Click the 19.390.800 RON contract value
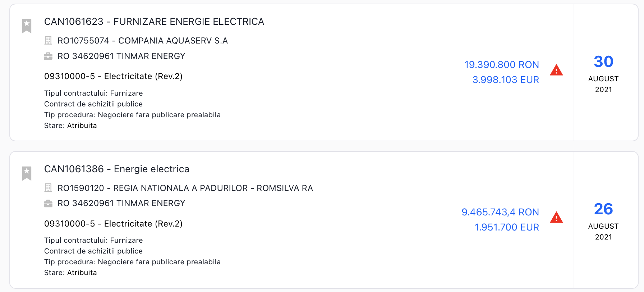The image size is (644, 292). pos(501,65)
